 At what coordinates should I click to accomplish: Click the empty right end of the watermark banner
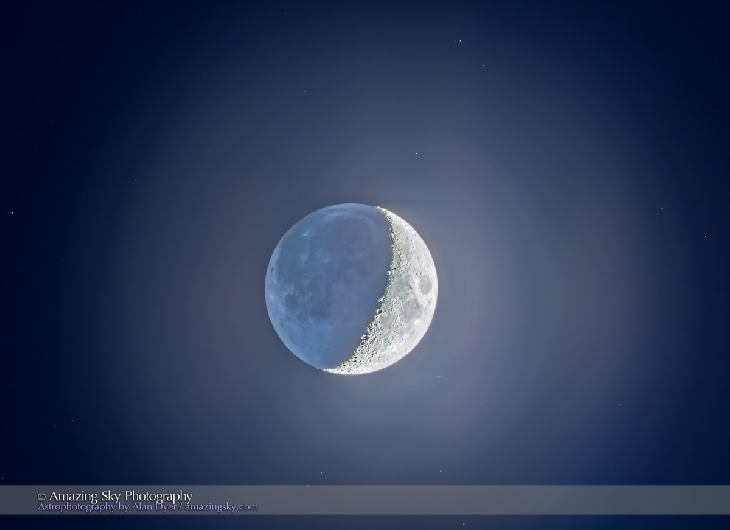(650, 500)
